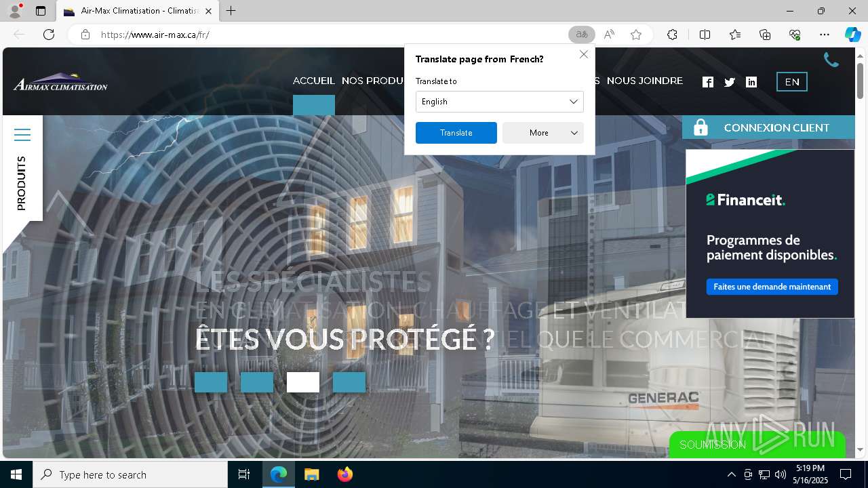Screen dimensions: 868x488
Task: Open the Favorites list icon
Action: click(735, 35)
